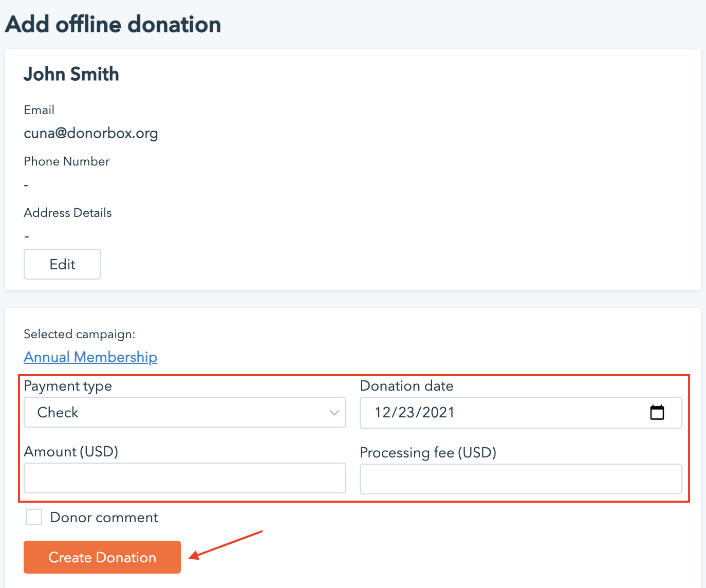The height and width of the screenshot is (588, 706).
Task: Open the Annual Membership campaign link
Action: [x=90, y=357]
